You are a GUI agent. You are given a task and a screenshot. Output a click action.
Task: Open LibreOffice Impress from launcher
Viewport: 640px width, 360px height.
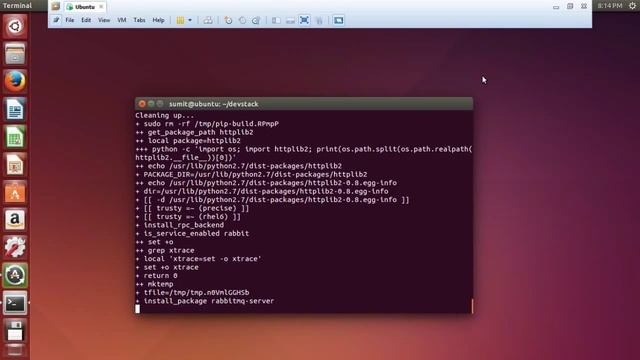(15, 164)
